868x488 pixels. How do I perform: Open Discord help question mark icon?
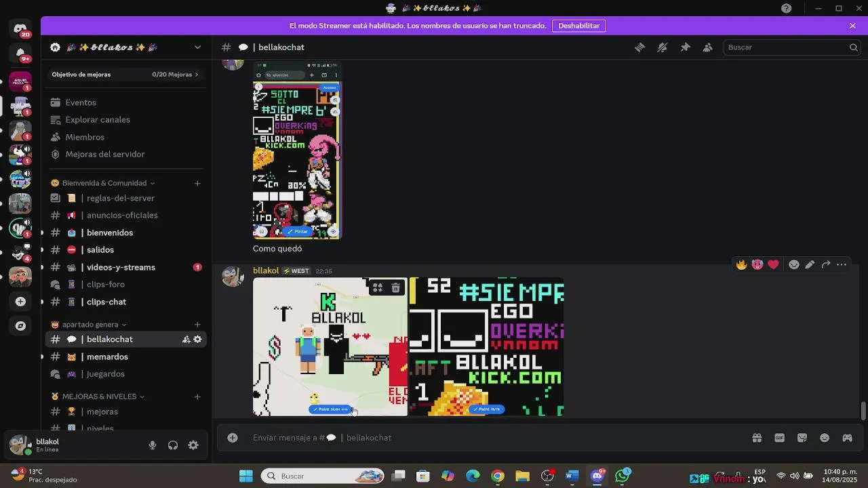[x=786, y=8]
